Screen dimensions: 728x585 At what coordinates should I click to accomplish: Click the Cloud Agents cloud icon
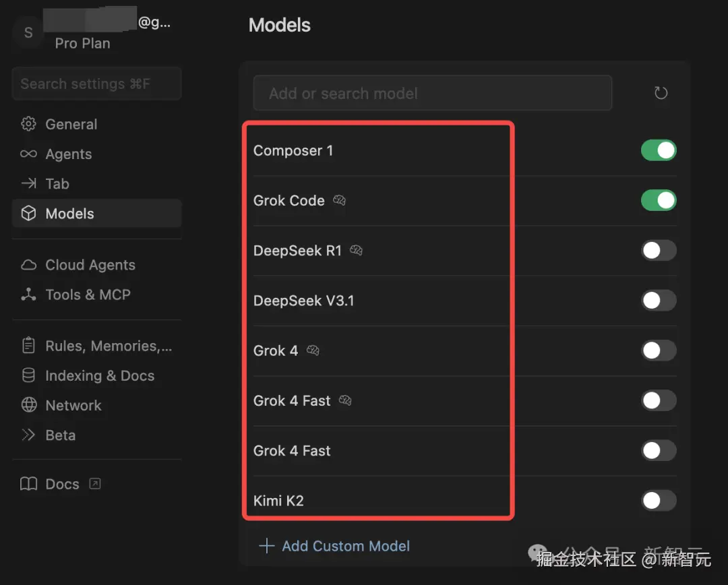click(28, 265)
